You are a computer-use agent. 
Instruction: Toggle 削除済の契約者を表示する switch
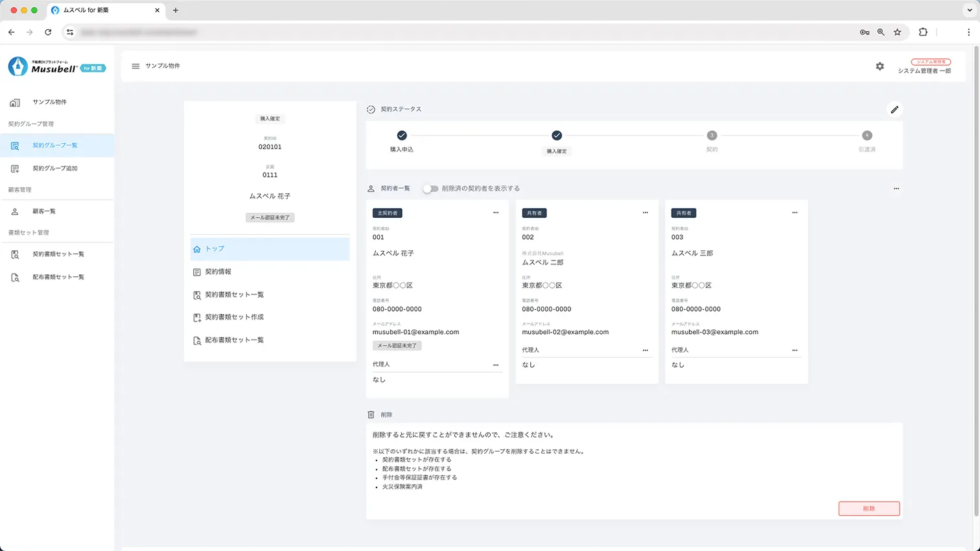(430, 189)
